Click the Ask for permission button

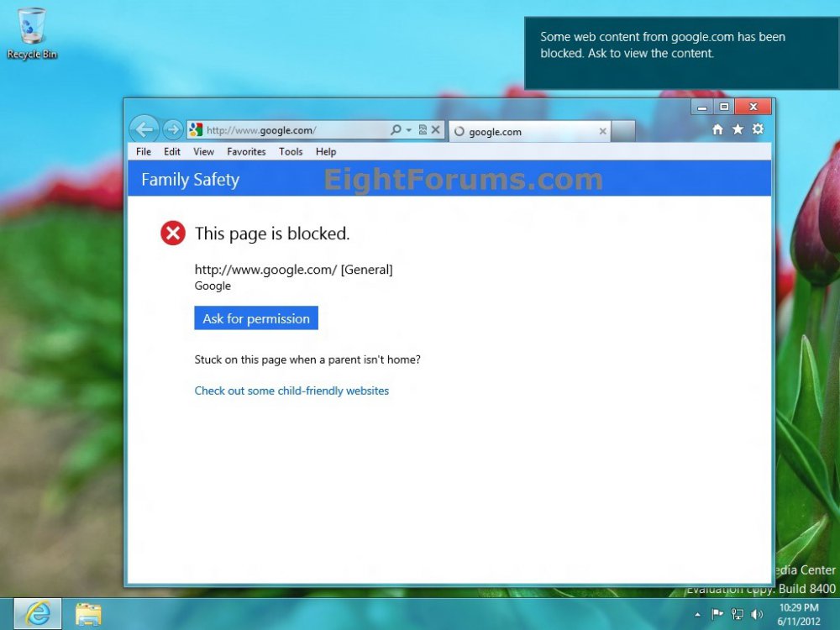256,318
